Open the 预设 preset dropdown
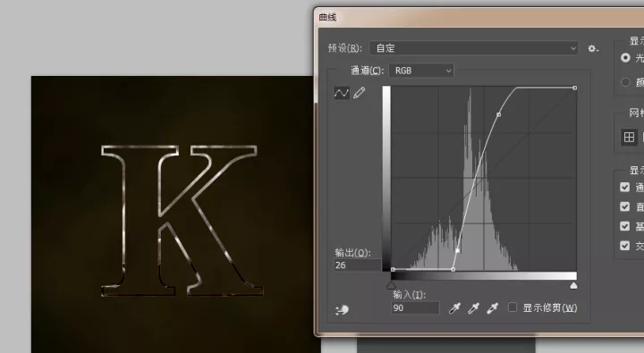The height and width of the screenshot is (353, 644). pos(473,48)
